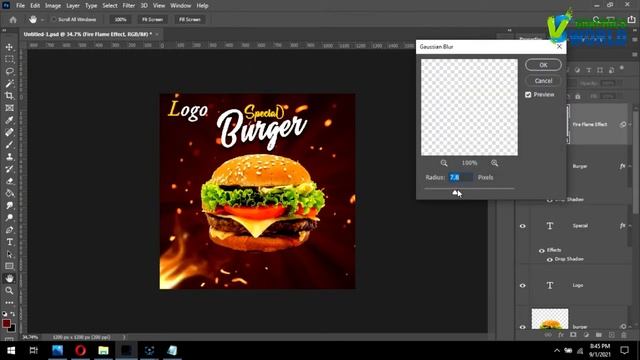640x360 pixels.
Task: Open status bar document info arrow
Action: [x=124, y=337]
